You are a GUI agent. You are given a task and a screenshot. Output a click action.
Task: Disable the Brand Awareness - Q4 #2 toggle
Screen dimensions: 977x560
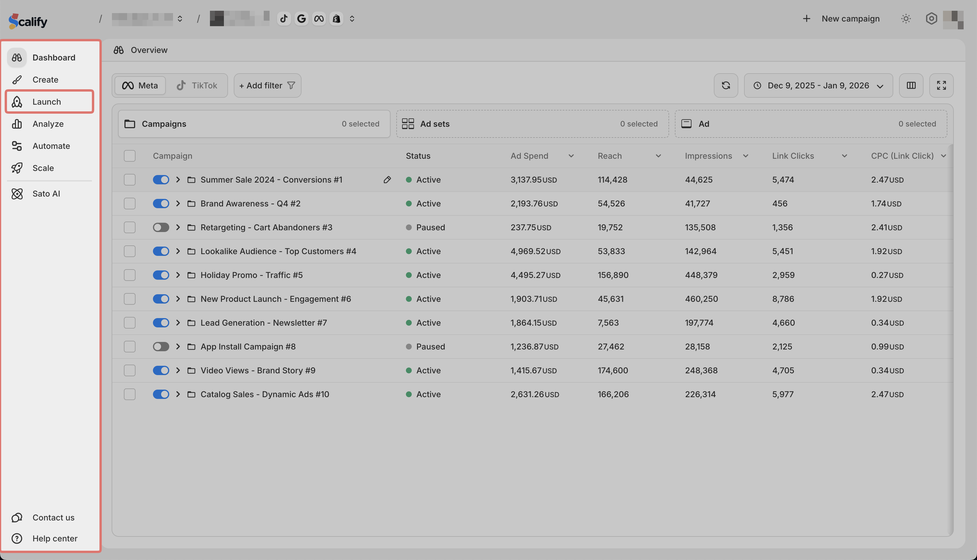tap(161, 204)
